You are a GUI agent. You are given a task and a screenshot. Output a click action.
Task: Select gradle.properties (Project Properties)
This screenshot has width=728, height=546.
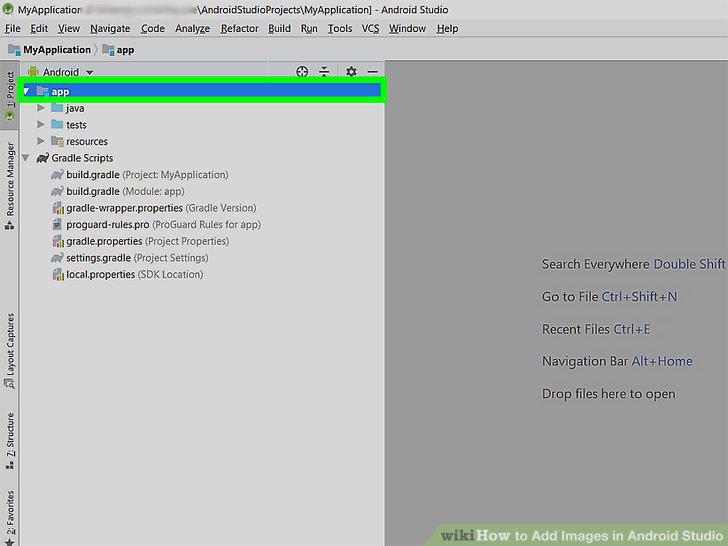(x=148, y=241)
